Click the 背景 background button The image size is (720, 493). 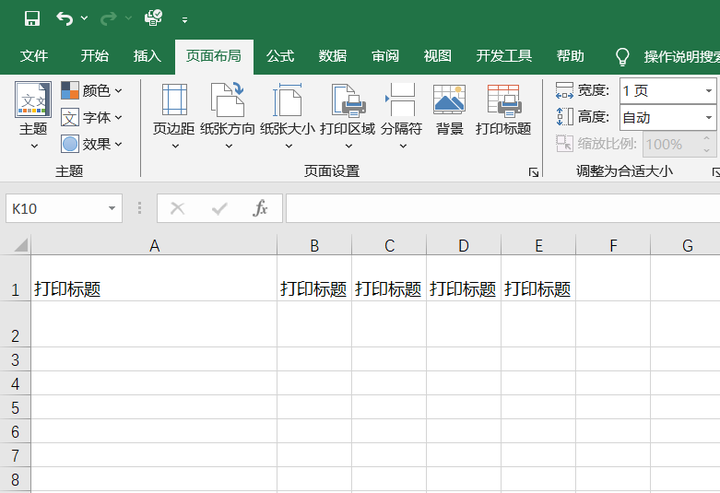click(x=450, y=110)
